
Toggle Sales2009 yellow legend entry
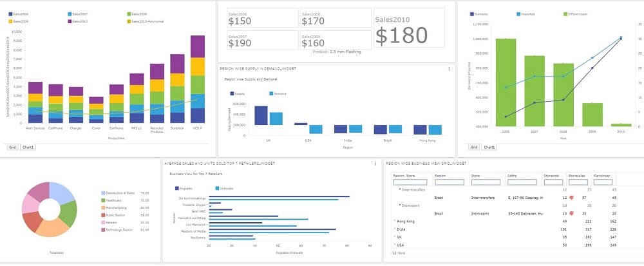[19, 21]
